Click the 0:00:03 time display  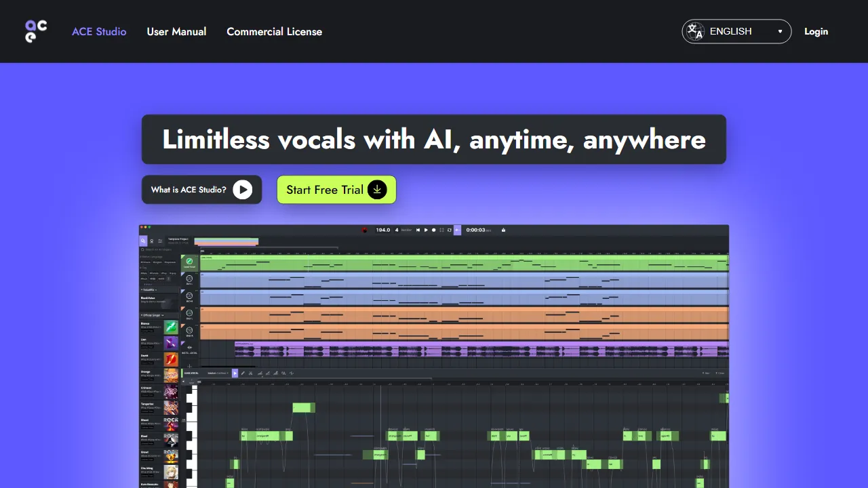pyautogui.click(x=475, y=230)
